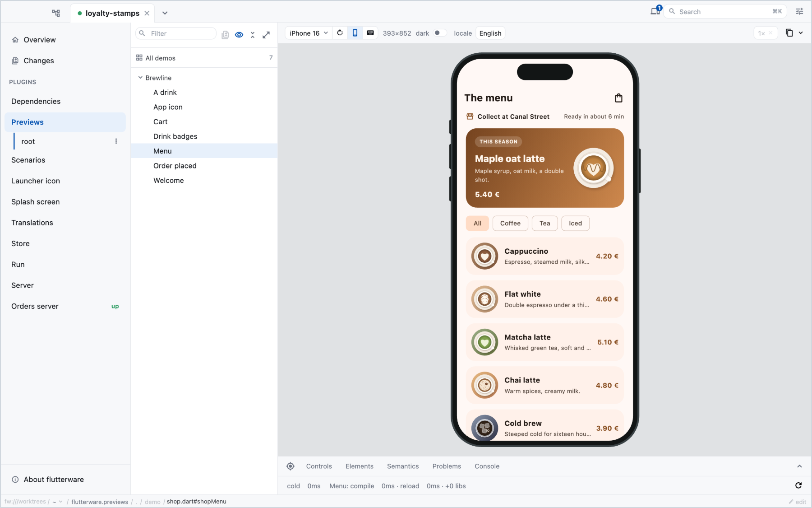Open the workspace tree icon beside the tab
This screenshot has height=508, width=812.
[56, 13]
